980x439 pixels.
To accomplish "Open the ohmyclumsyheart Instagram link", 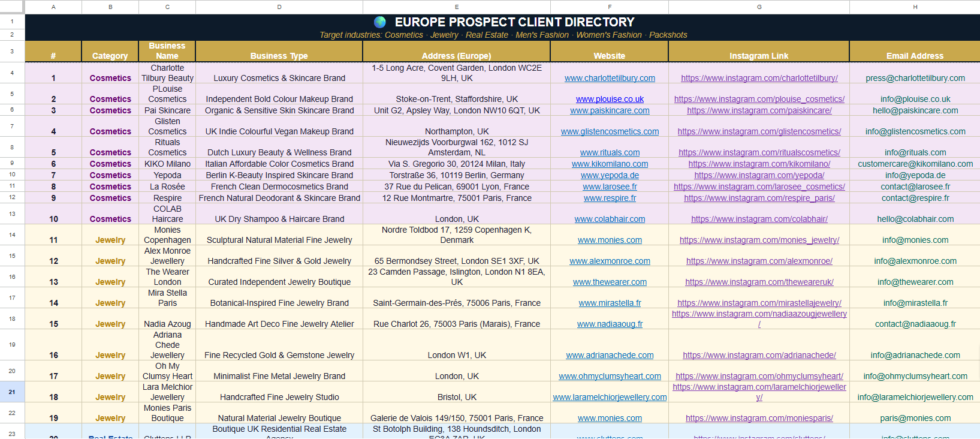I will (x=759, y=376).
